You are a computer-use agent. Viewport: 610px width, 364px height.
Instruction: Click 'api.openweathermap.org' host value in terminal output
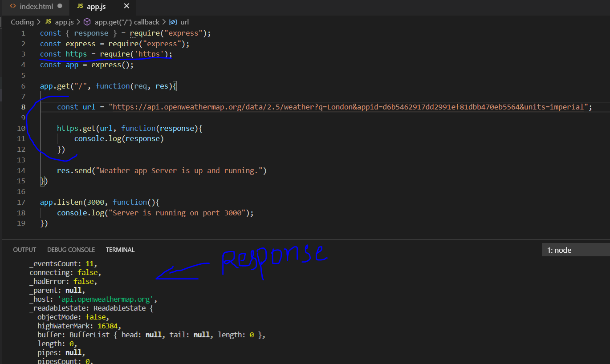coord(105,299)
